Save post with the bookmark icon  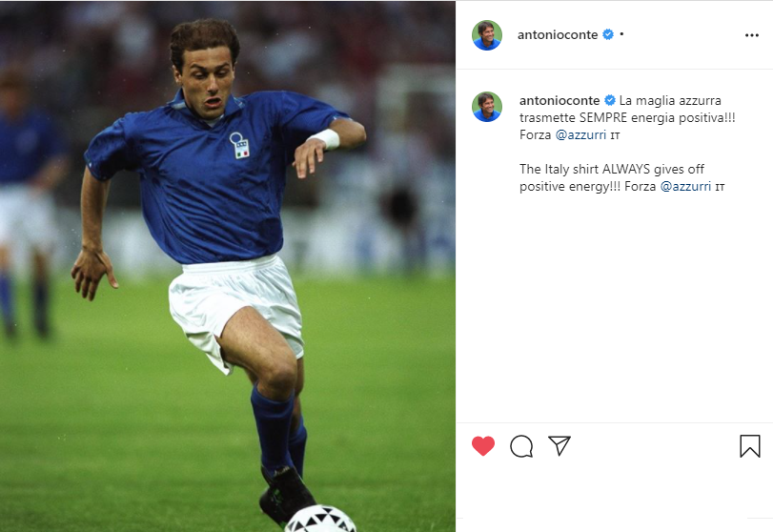point(750,445)
